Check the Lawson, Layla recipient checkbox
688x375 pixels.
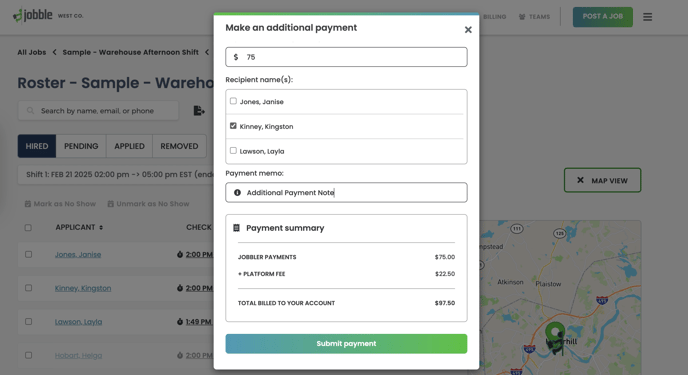[233, 150]
